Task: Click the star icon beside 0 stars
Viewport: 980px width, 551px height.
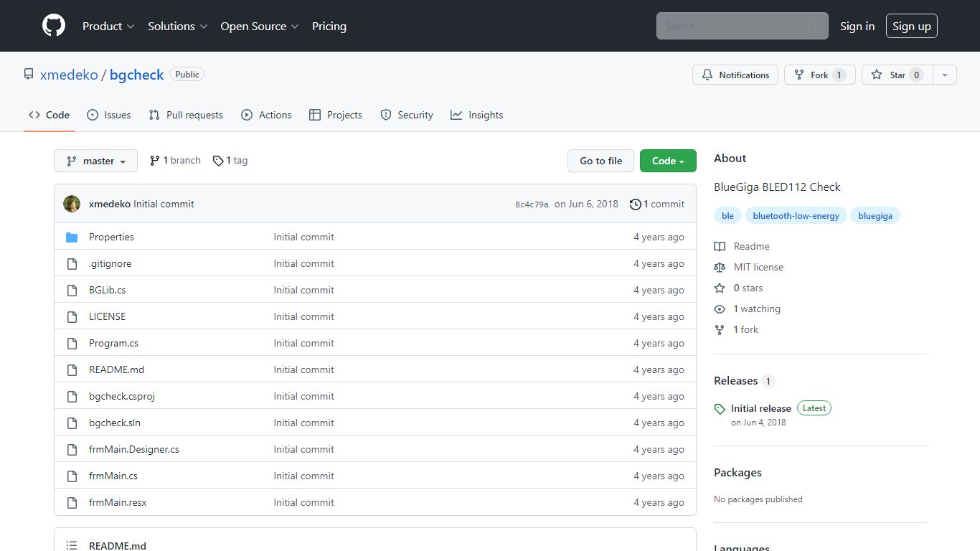Action: click(720, 288)
